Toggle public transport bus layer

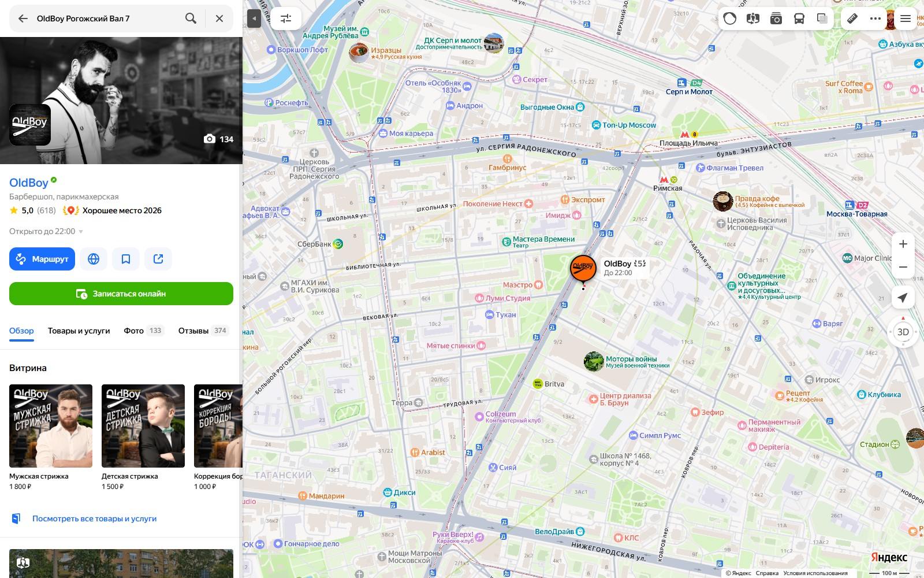click(799, 18)
